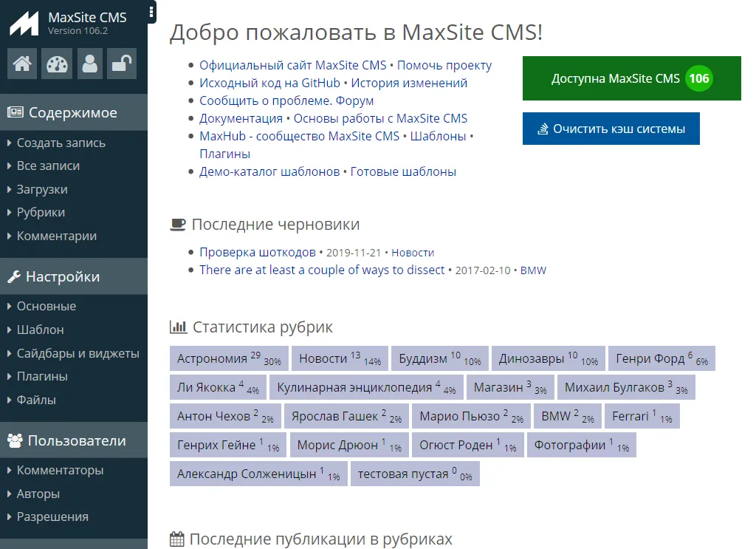Click the MaxSite CMS logo
The image size is (756, 549).
click(24, 23)
